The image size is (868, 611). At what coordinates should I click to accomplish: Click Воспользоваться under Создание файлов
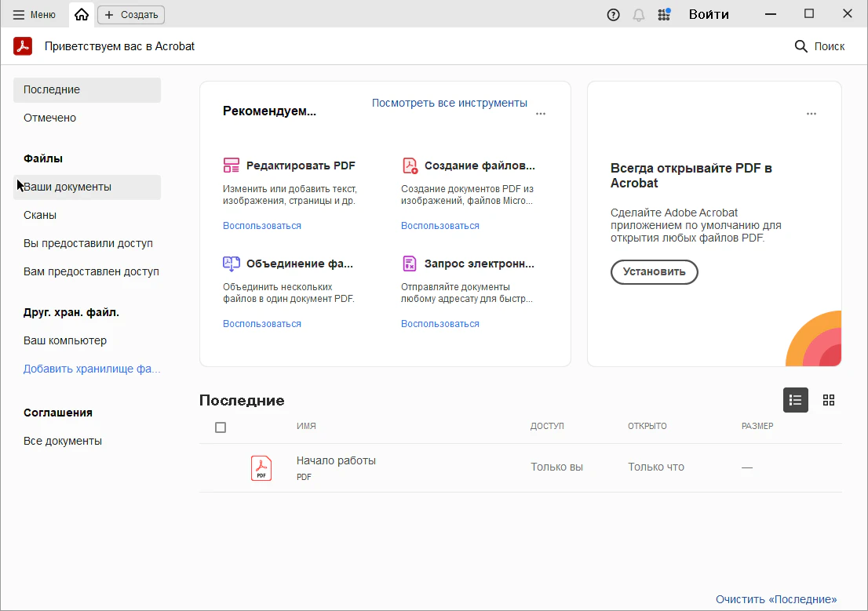pyautogui.click(x=440, y=226)
